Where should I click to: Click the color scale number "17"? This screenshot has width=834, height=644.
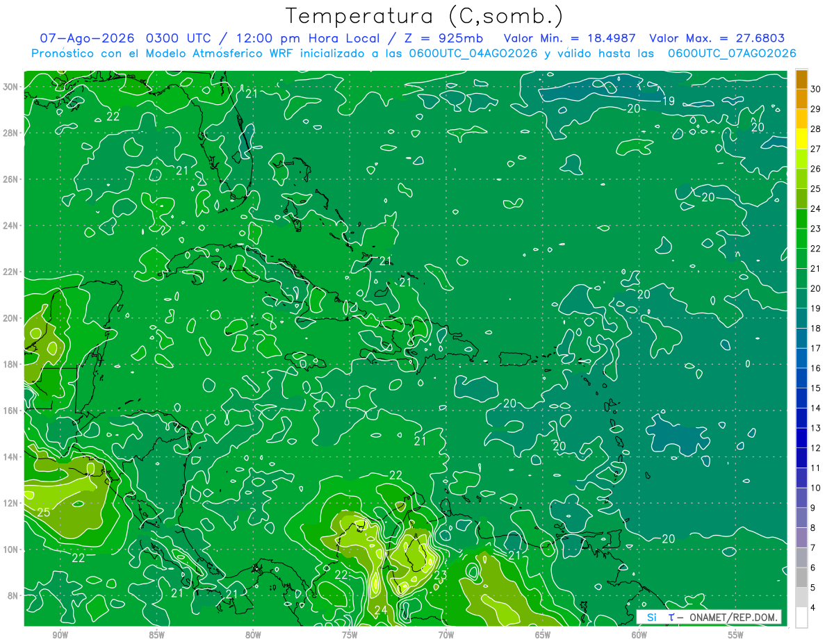pos(816,348)
